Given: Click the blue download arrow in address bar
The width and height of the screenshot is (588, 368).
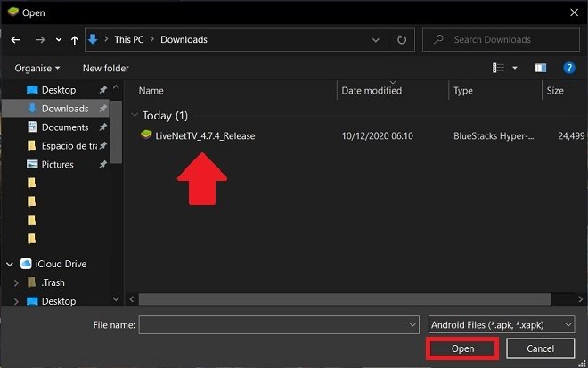Looking at the screenshot, I should tap(93, 39).
